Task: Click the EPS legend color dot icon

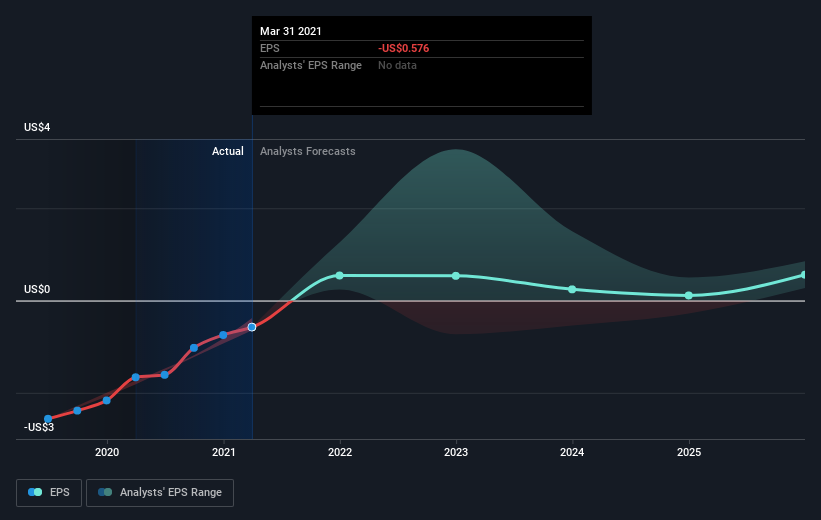Action: 35,492
